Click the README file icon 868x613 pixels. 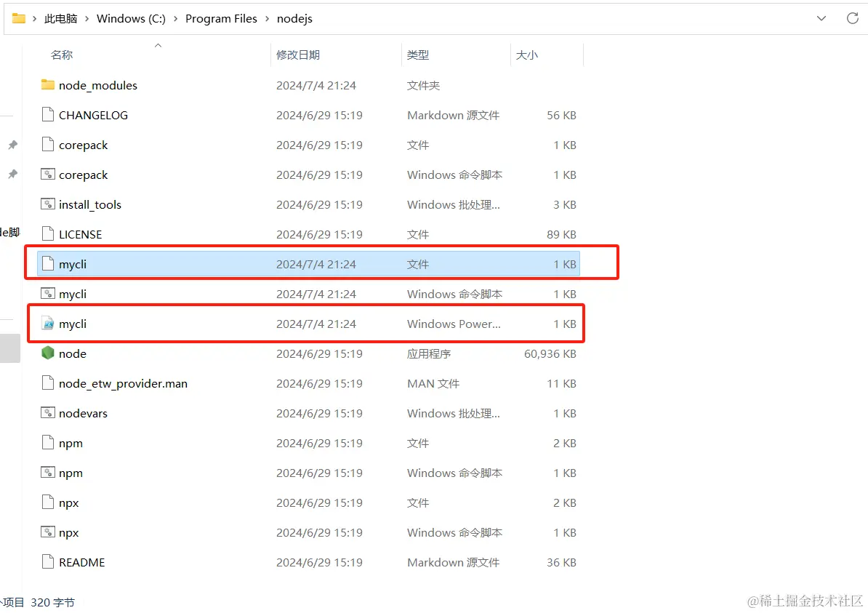(48, 562)
